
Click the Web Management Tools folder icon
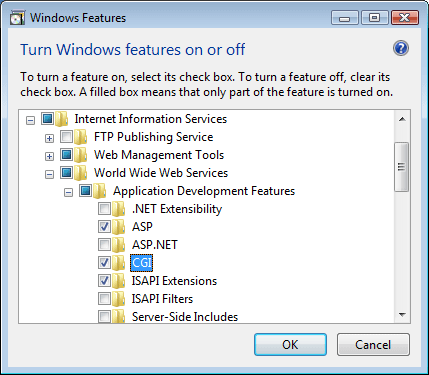pos(81,155)
